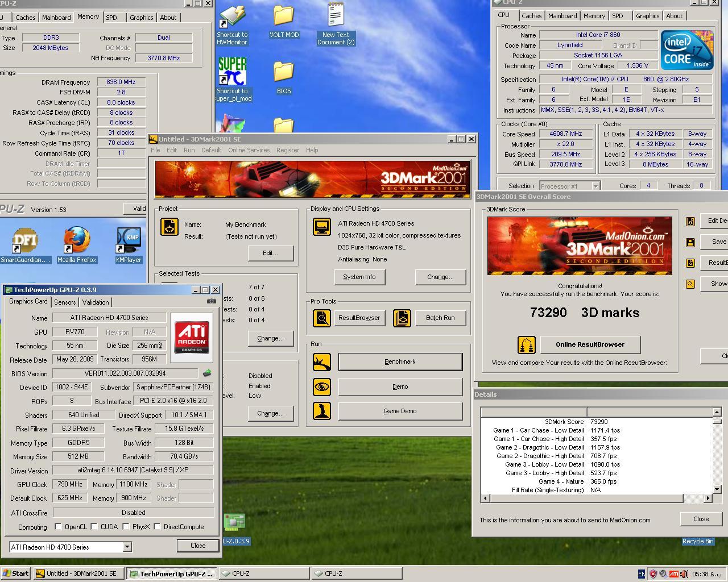Click the ResultBrowser magnifier icon in Pro Tools
Image resolution: width=728 pixels, height=582 pixels.
[x=322, y=318]
